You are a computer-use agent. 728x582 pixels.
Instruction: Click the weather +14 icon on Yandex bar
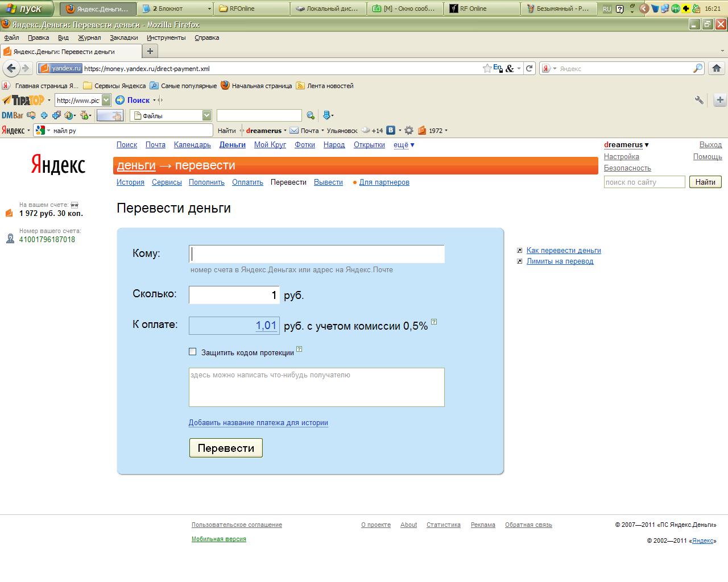373,130
